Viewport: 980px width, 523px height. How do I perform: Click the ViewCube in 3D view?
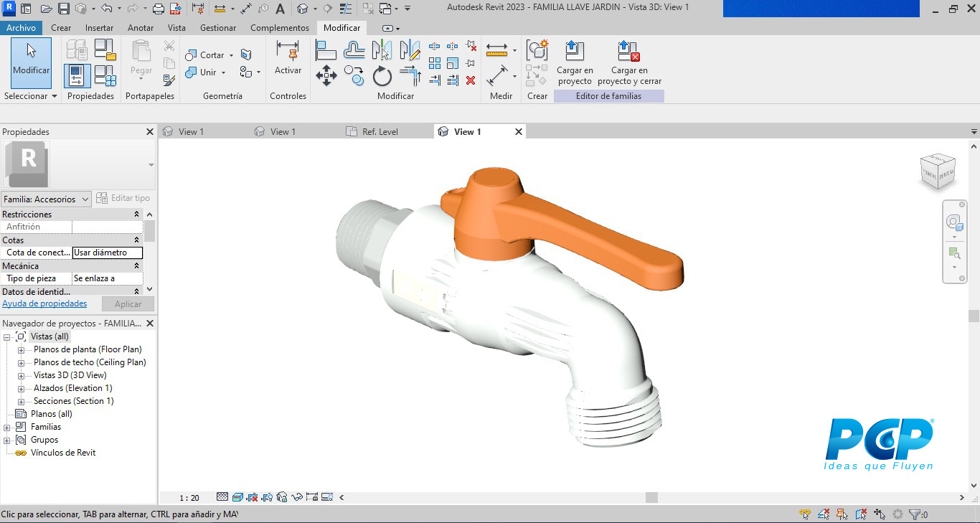938,172
